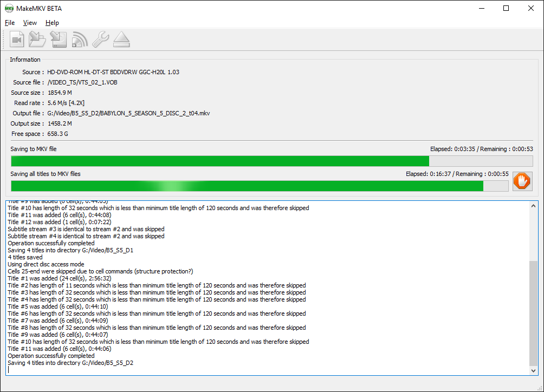Click the log scrollbar up arrow
The image size is (544, 392).
(x=534, y=206)
